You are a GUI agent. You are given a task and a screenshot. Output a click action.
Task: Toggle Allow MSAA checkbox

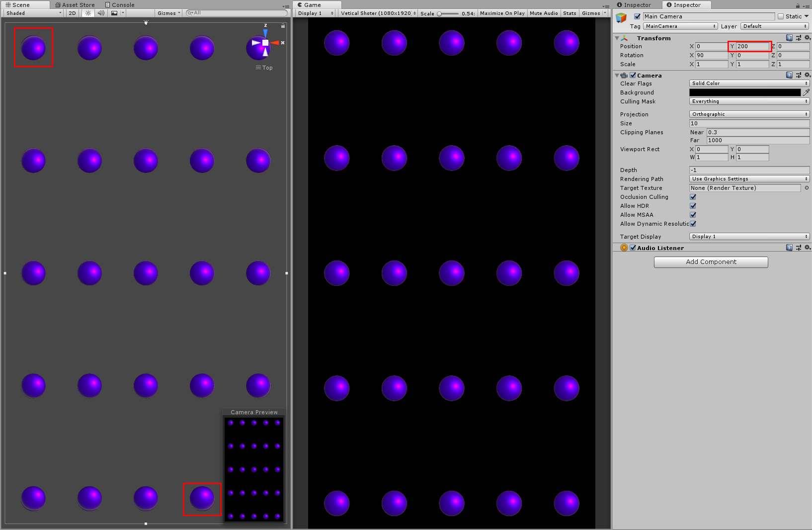point(693,215)
